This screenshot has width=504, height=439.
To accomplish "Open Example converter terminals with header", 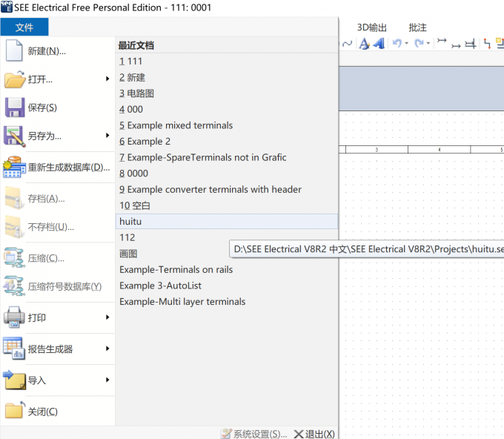I will pos(227,189).
